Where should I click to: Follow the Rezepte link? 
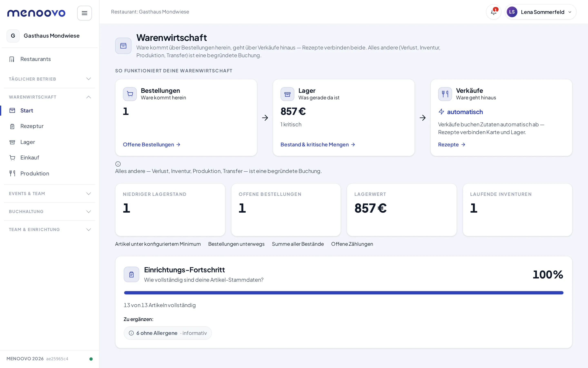(452, 145)
